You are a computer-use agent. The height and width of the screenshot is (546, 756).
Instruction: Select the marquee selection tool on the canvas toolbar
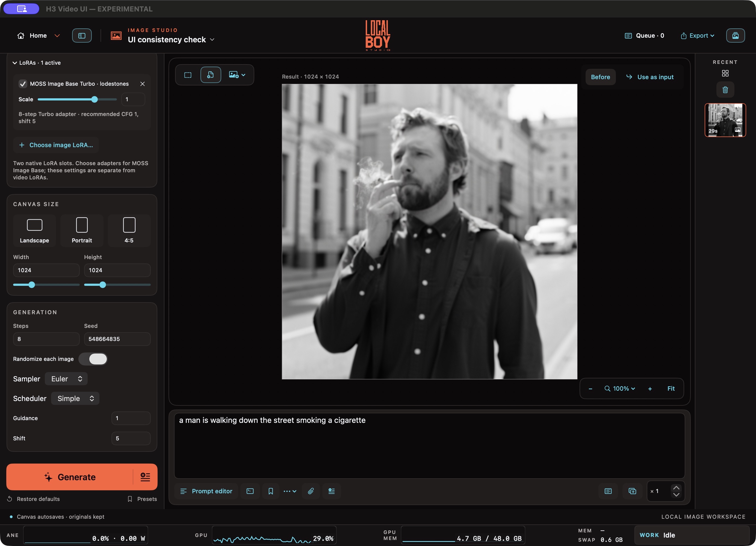188,75
